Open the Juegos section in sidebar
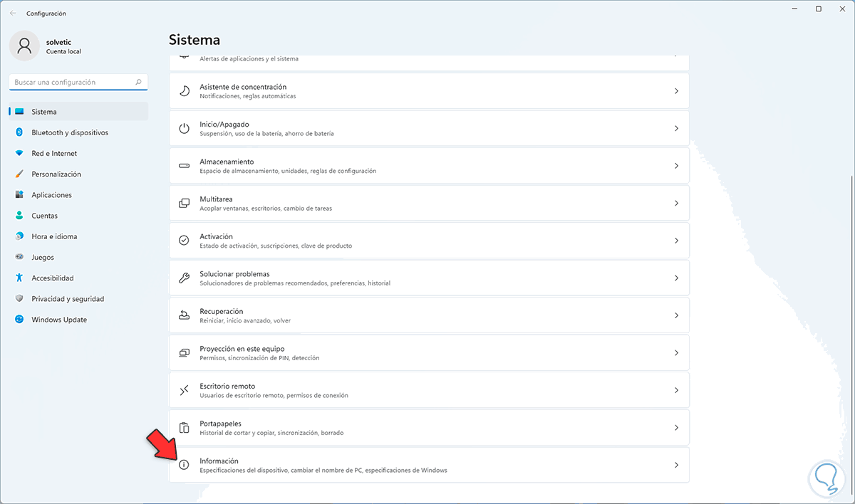The image size is (855, 504). pyautogui.click(x=43, y=257)
